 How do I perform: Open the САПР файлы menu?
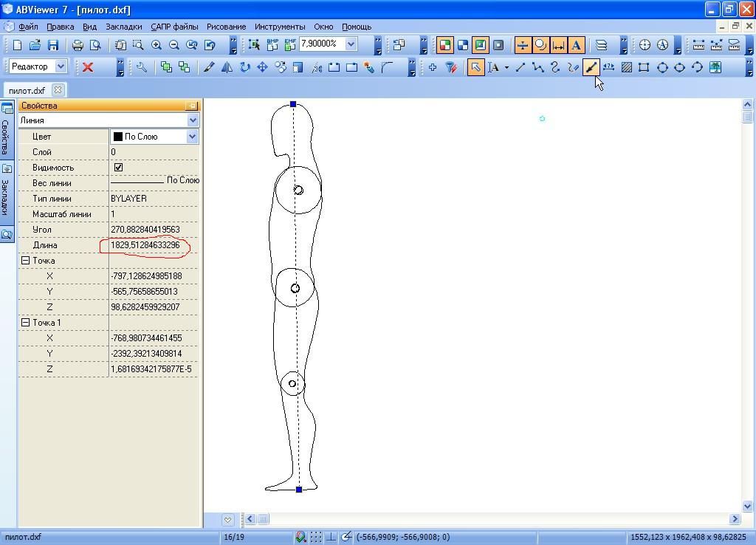(174, 27)
